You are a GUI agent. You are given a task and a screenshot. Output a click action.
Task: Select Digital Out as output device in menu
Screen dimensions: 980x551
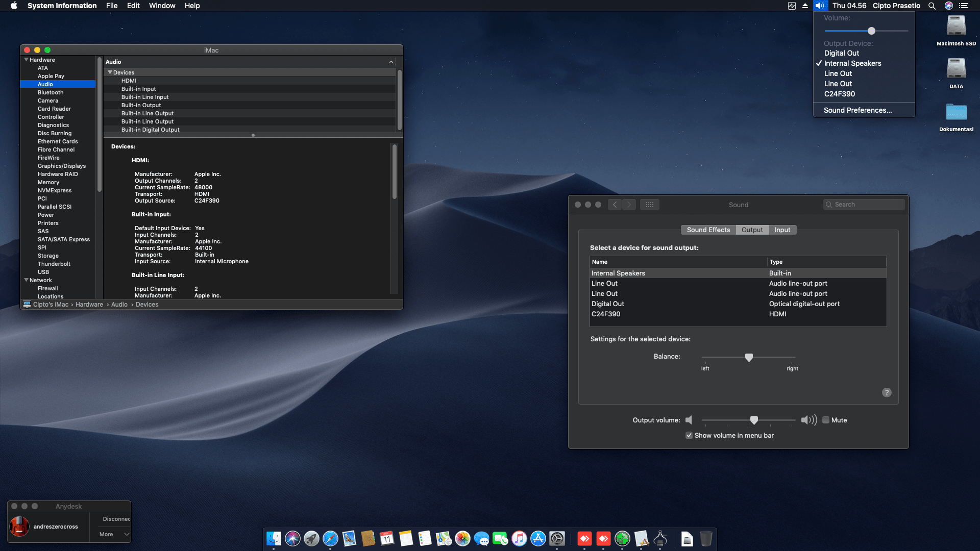(841, 53)
